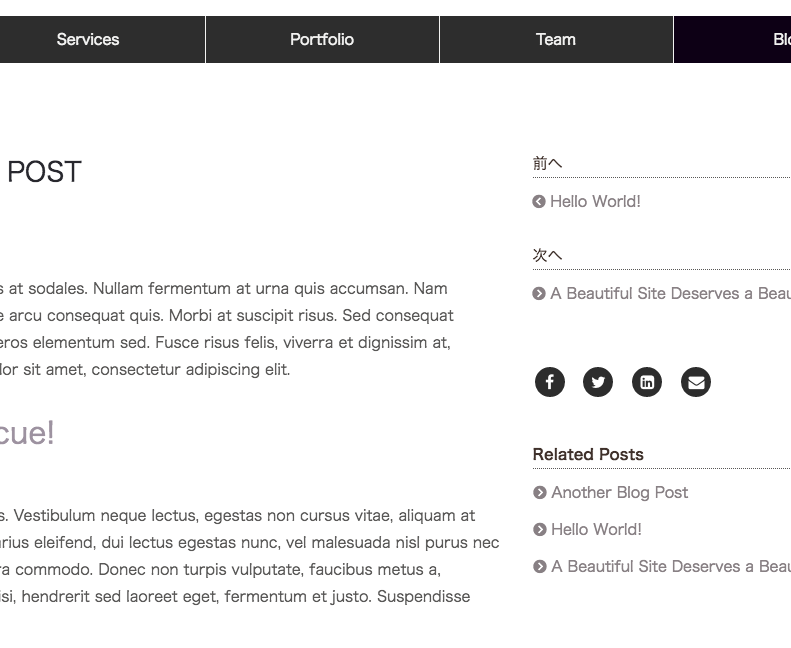Open the Portfolio menu item
This screenshot has width=791, height=648.
click(322, 39)
